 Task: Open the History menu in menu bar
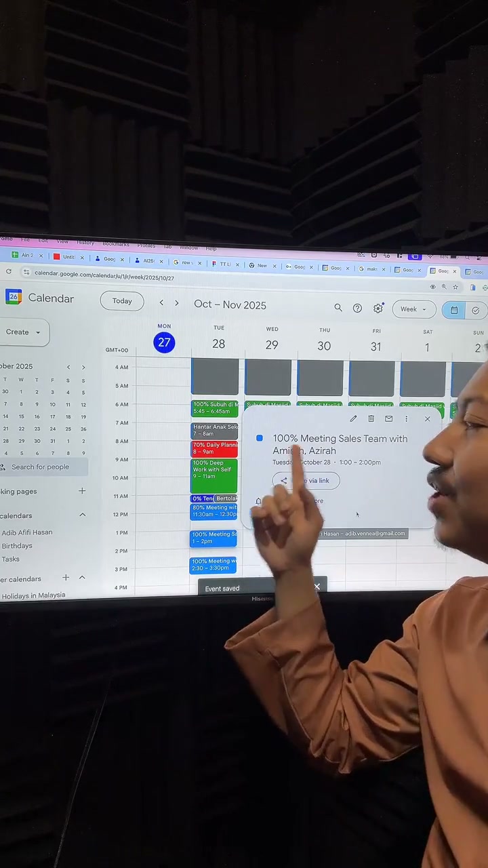[x=85, y=242]
